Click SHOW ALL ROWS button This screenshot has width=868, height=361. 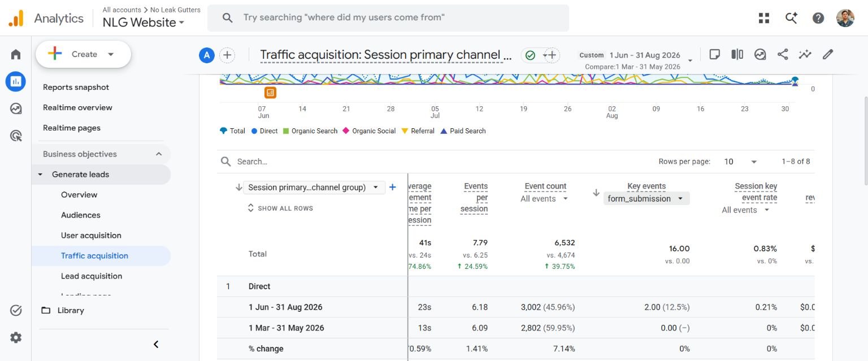click(280, 208)
